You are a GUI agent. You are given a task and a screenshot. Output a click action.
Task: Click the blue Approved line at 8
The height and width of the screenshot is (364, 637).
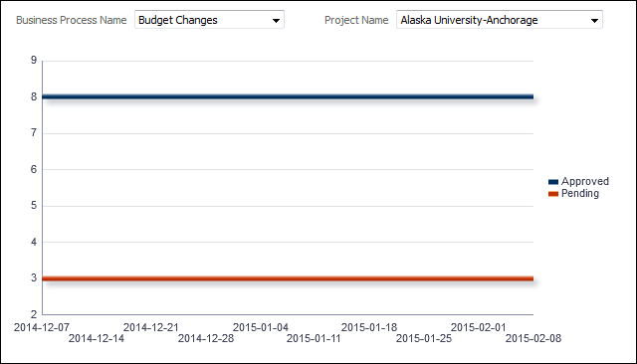pyautogui.click(x=288, y=96)
